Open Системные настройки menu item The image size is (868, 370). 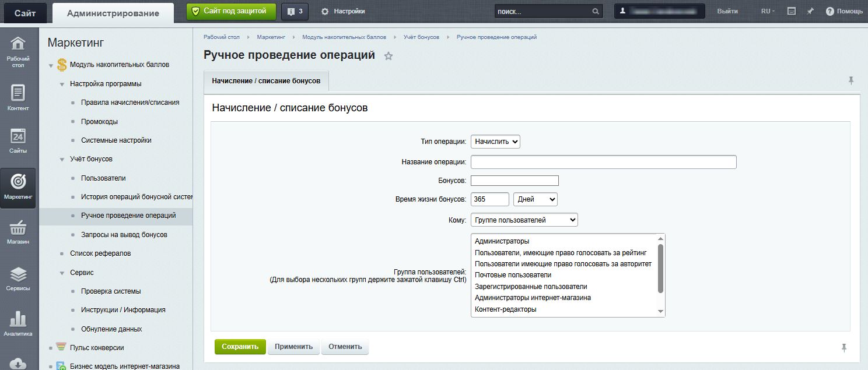pyautogui.click(x=116, y=140)
